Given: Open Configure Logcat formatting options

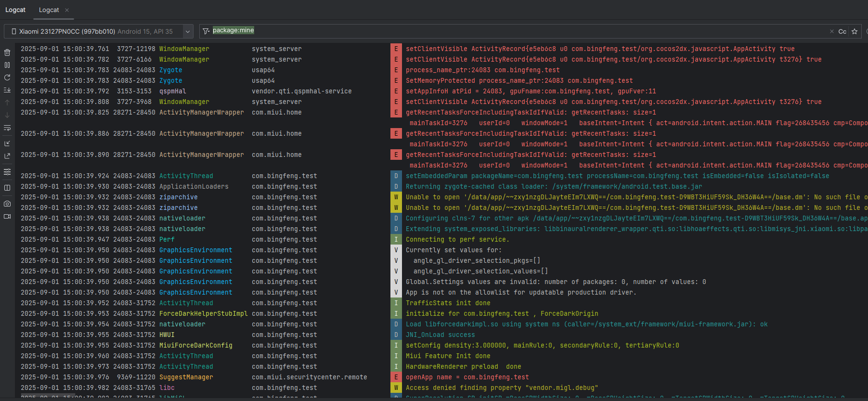Looking at the screenshot, I should 7,172.
